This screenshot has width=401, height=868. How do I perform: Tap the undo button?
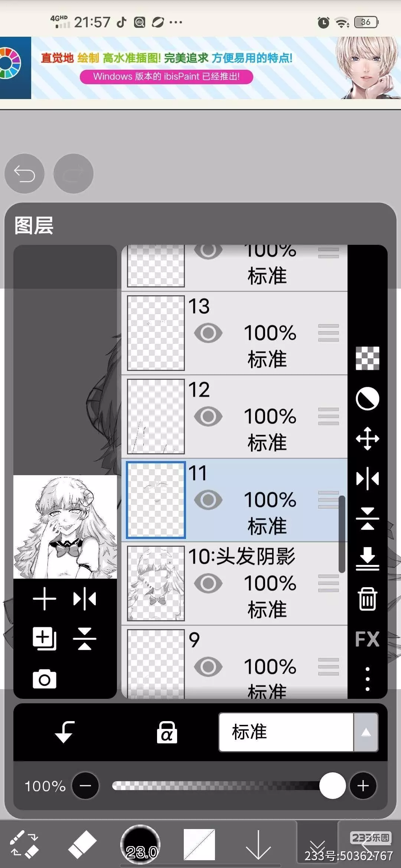(x=25, y=174)
